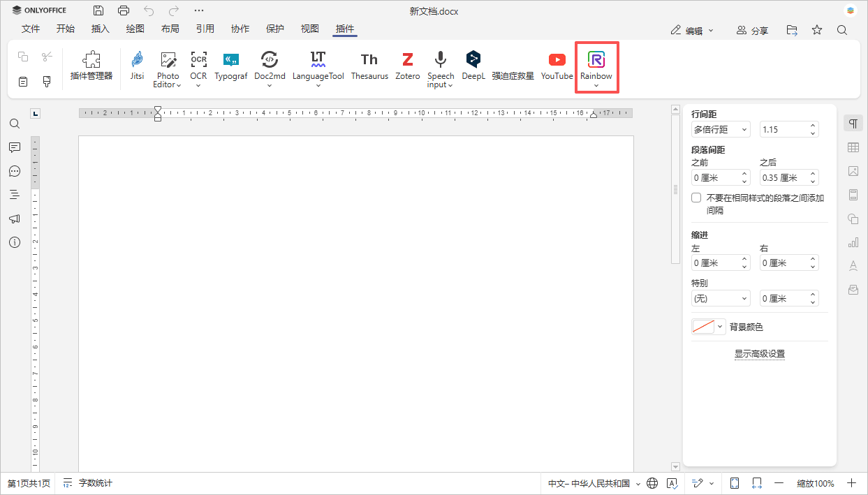
Task: Open the Zotero plugin
Action: click(x=407, y=66)
